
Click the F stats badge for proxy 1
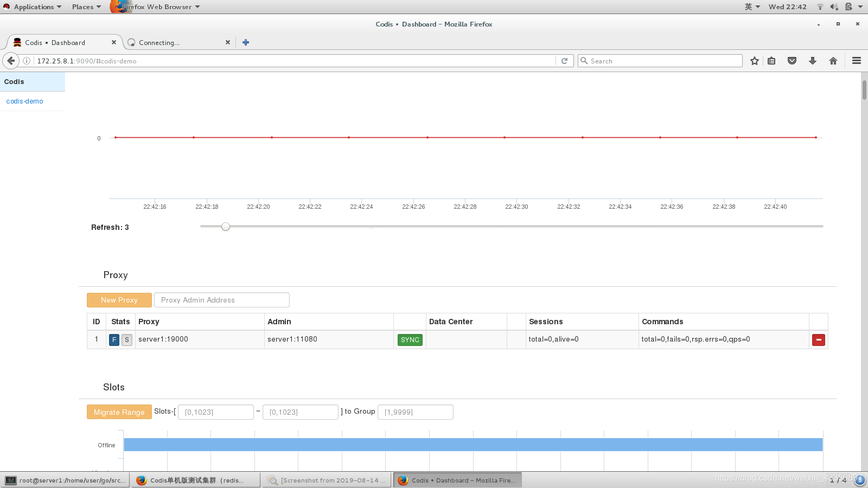pos(114,340)
